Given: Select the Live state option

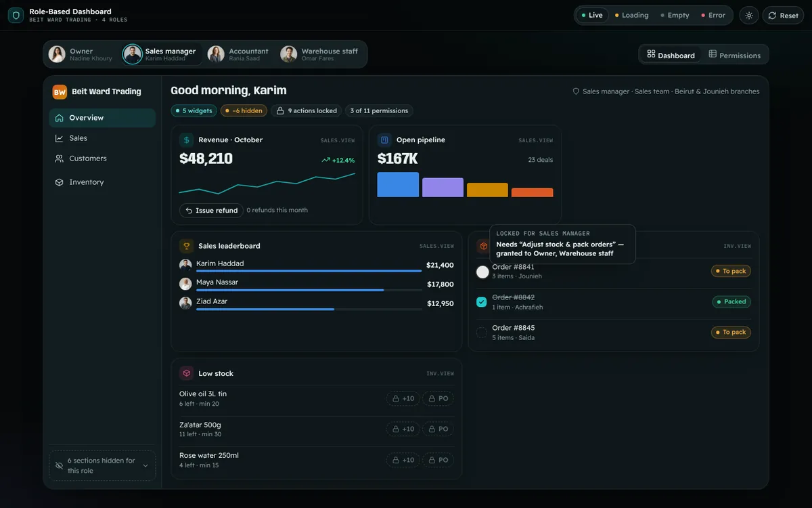Looking at the screenshot, I should coord(592,15).
